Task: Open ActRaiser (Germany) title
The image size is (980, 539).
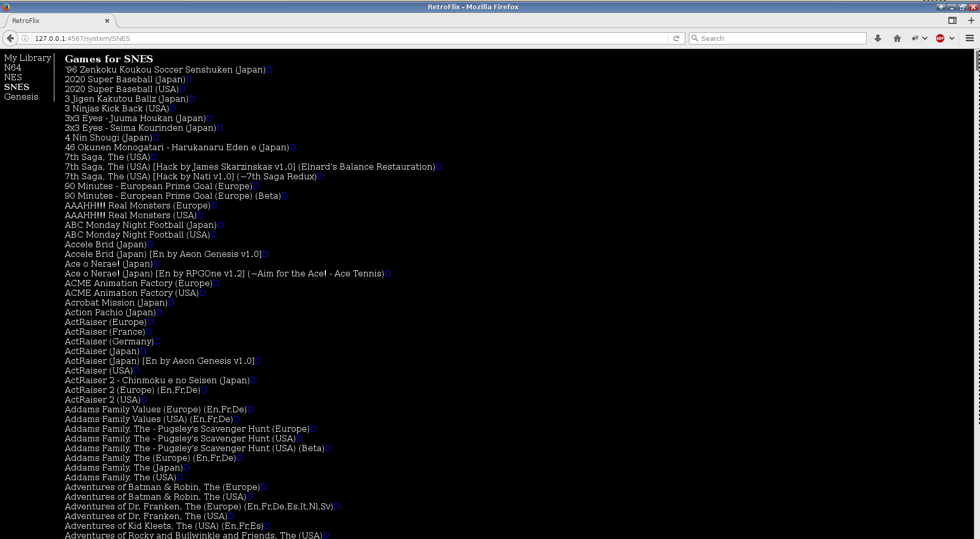Action: pyautogui.click(x=109, y=341)
